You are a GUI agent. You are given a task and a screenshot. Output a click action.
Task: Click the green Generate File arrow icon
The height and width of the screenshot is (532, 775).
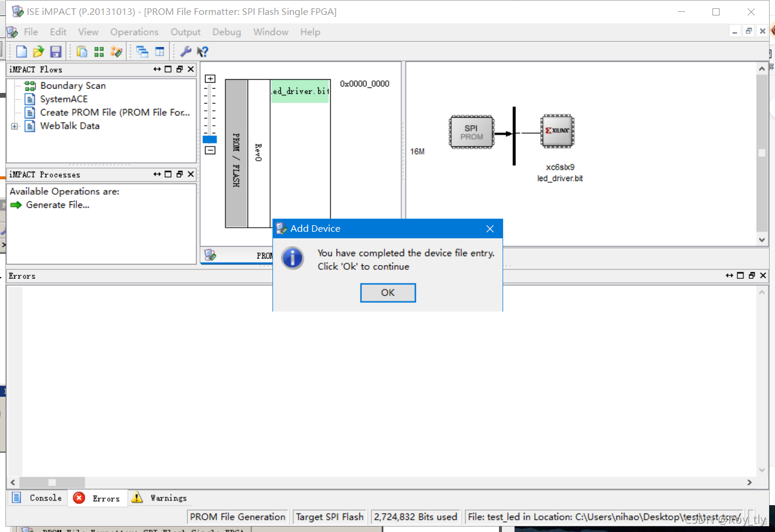pos(16,205)
